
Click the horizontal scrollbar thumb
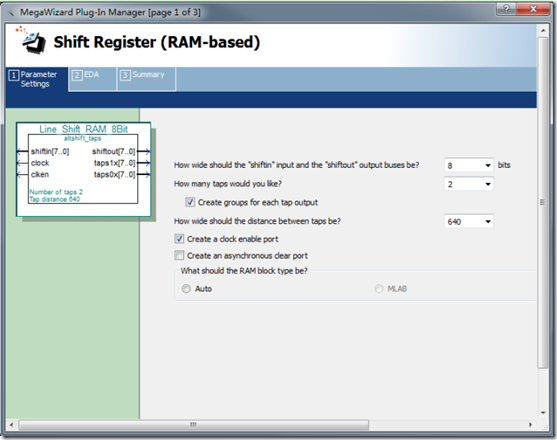tap(194, 424)
